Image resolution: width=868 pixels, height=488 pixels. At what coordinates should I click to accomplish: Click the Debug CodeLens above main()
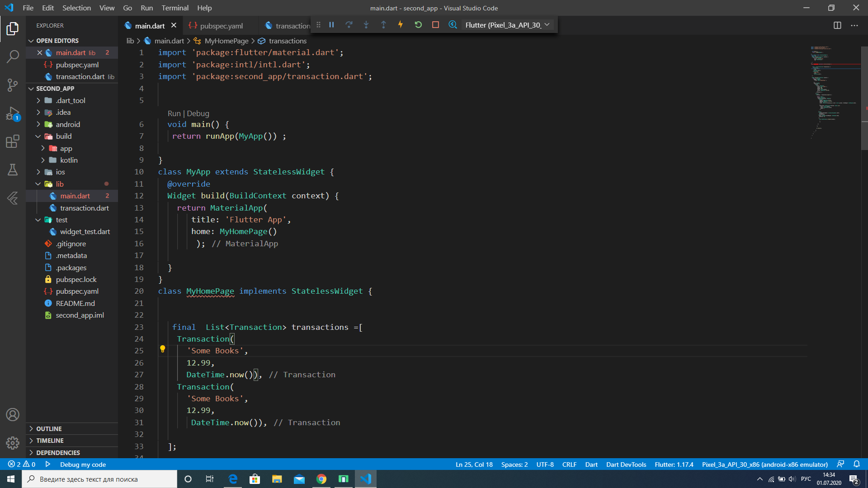198,113
